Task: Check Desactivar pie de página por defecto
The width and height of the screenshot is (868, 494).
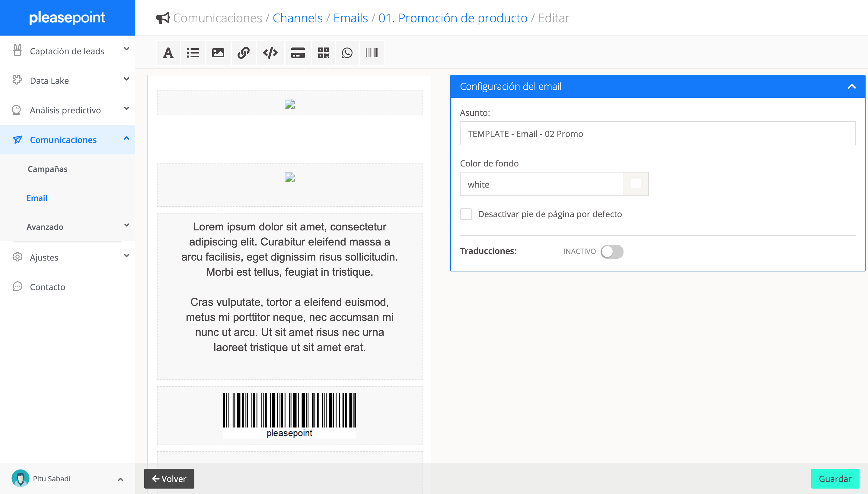Action: pyautogui.click(x=466, y=214)
